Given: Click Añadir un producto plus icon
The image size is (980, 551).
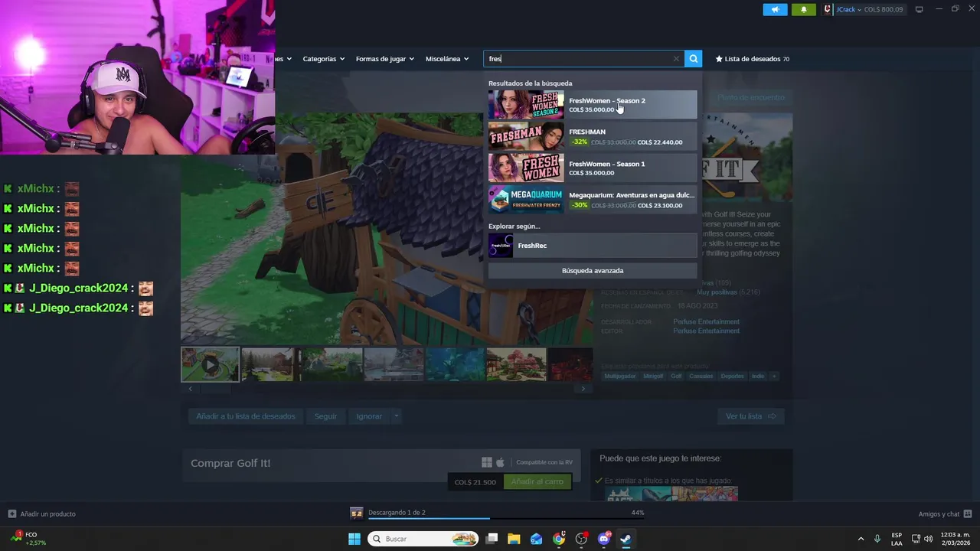Looking at the screenshot, I should click(12, 514).
